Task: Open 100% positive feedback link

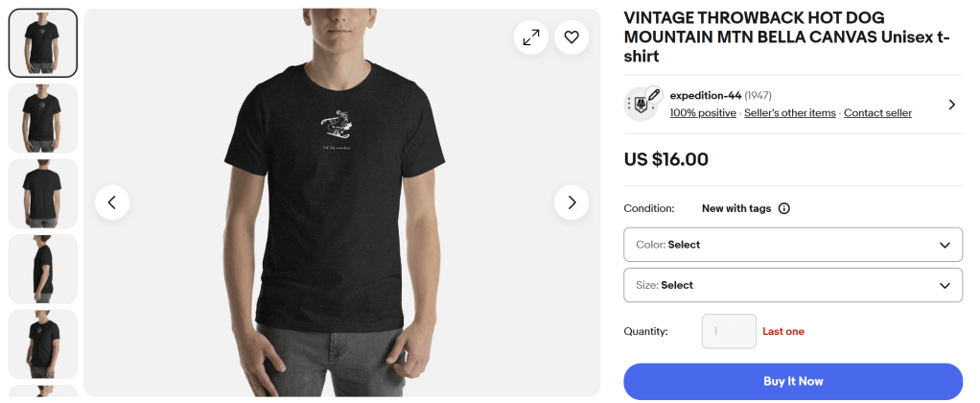Action: 702,113
